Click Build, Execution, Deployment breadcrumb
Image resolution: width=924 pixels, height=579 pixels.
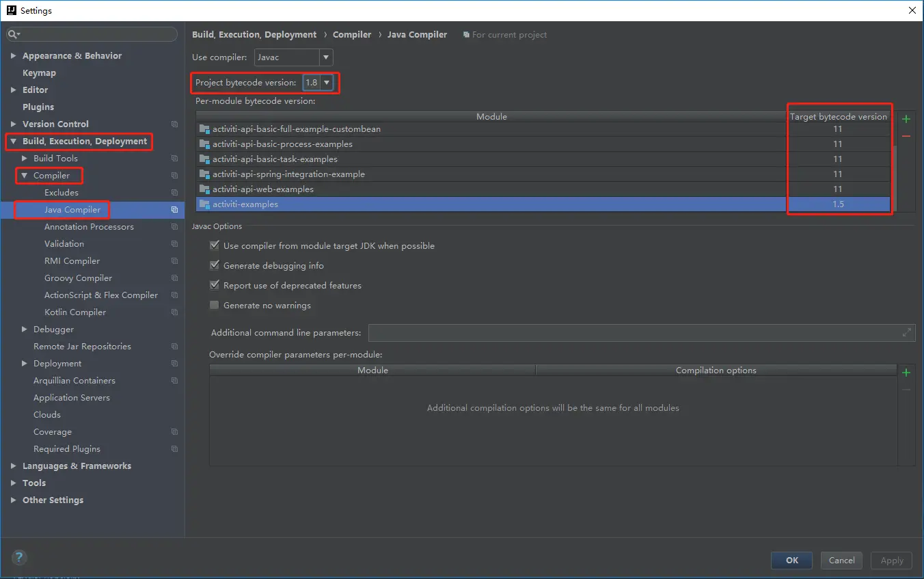(254, 35)
